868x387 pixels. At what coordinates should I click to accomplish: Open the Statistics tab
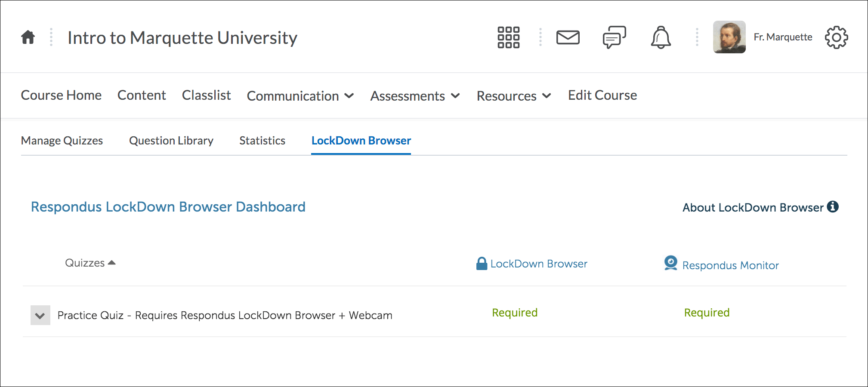(x=262, y=141)
